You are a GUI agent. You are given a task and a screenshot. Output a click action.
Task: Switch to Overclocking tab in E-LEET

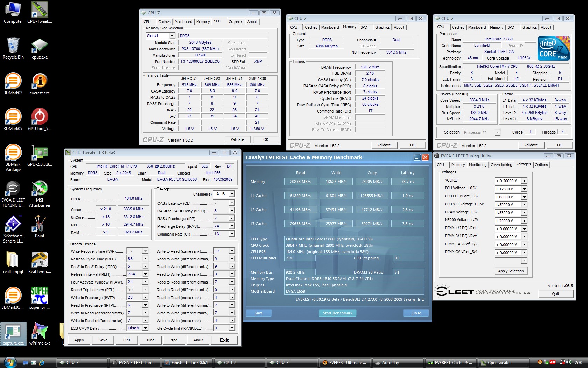(501, 165)
